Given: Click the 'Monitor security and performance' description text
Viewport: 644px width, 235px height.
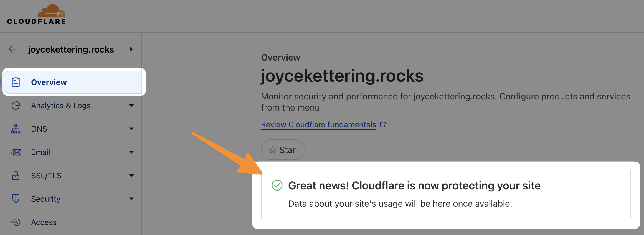Looking at the screenshot, I should click(445, 102).
